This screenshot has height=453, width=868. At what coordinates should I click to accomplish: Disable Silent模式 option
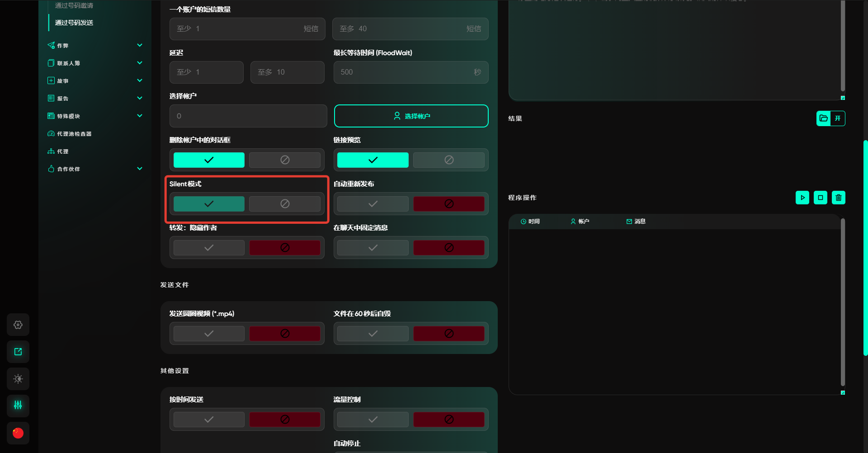(x=284, y=204)
